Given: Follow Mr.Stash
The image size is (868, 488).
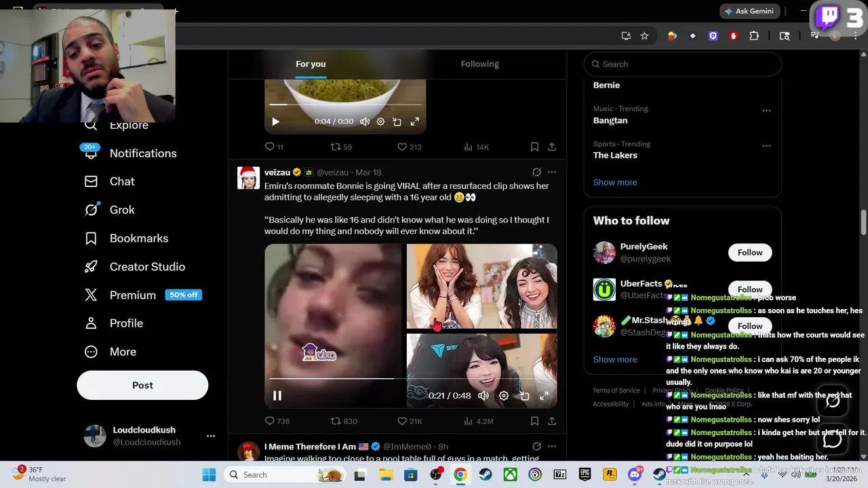Looking at the screenshot, I should 750,326.
